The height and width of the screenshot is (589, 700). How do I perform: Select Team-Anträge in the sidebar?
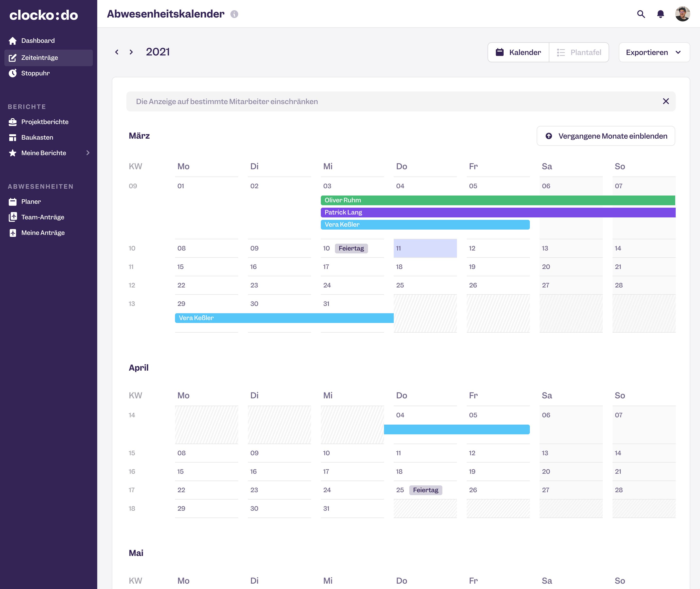tap(43, 217)
